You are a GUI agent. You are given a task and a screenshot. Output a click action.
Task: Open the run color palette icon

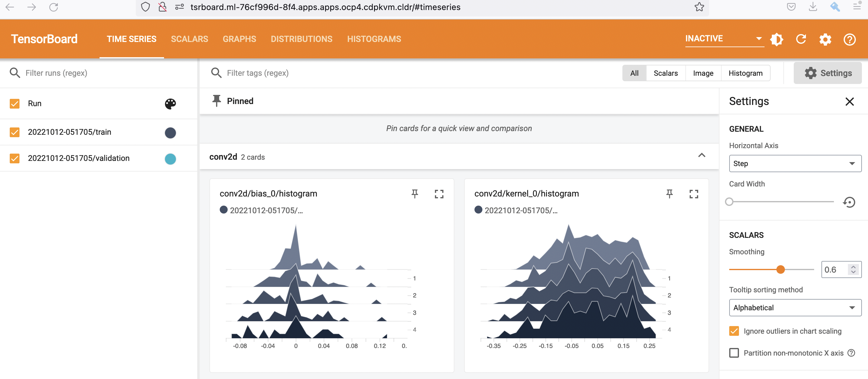pyautogui.click(x=170, y=103)
